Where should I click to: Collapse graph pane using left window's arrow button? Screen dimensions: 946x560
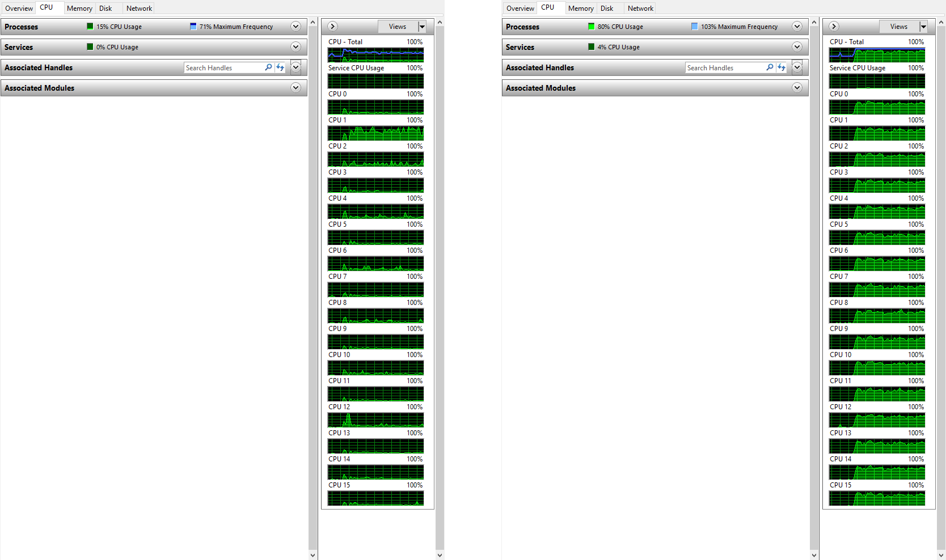coord(333,27)
